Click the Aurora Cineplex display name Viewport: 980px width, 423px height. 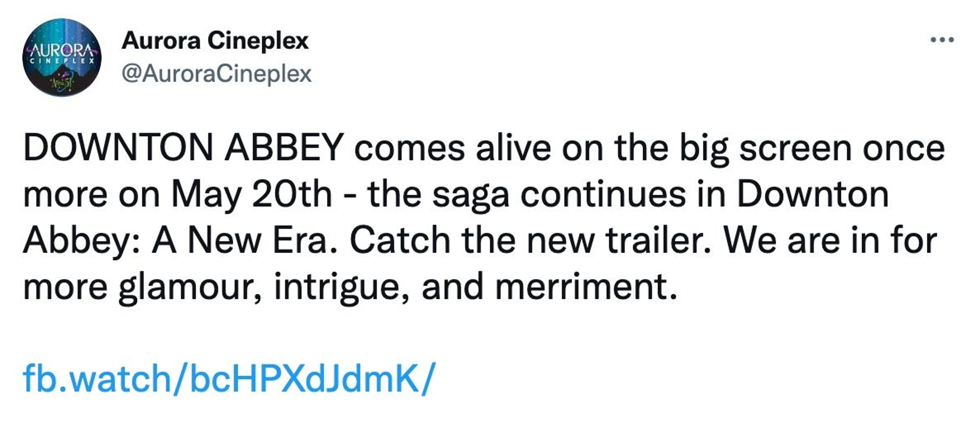coord(215,40)
